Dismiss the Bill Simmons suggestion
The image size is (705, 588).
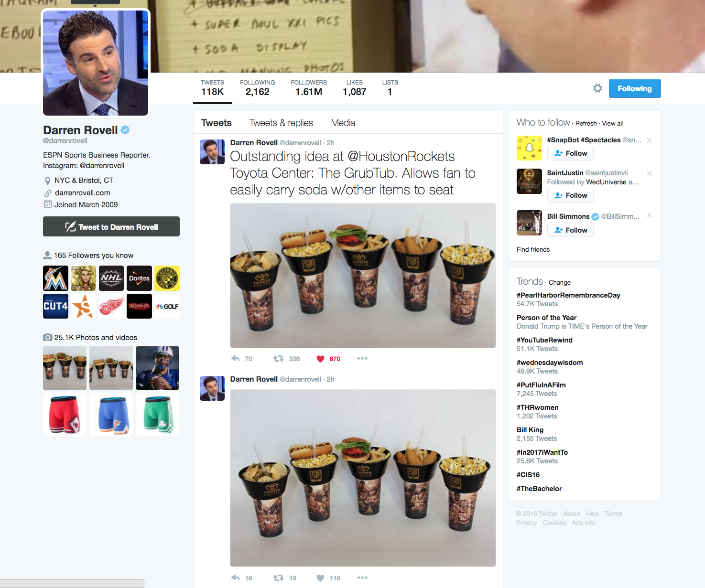(650, 215)
